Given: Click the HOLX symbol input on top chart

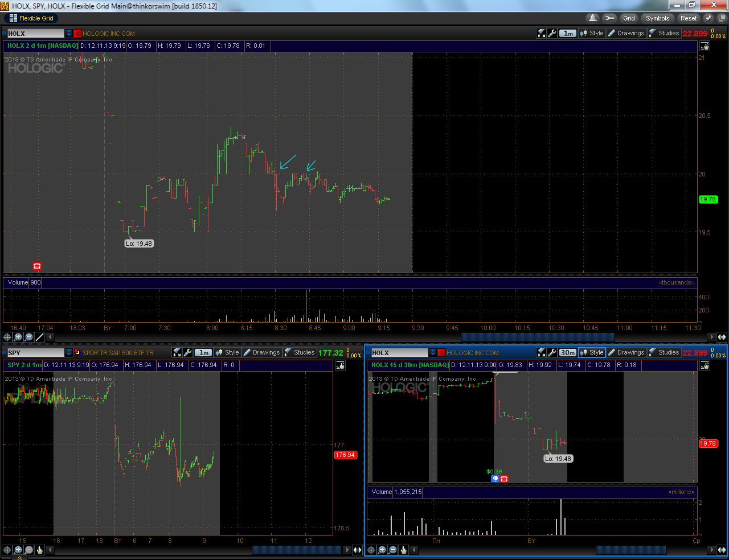Looking at the screenshot, I should pyautogui.click(x=35, y=34).
